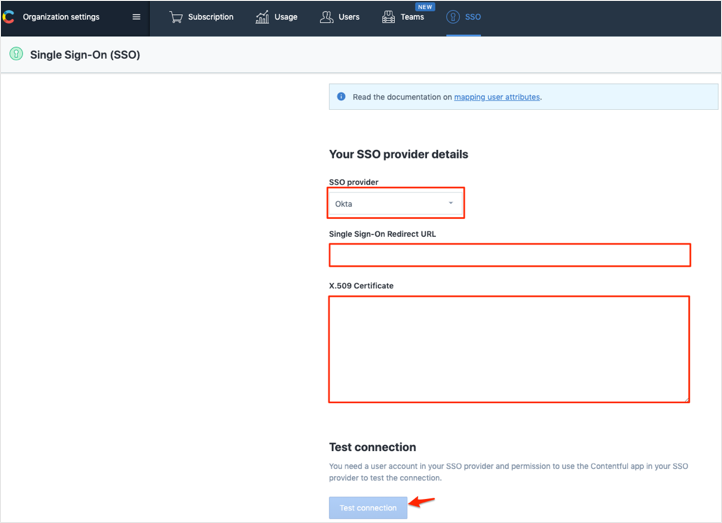This screenshot has width=722, height=523.
Task: Open the mapping user attributes link
Action: (497, 97)
